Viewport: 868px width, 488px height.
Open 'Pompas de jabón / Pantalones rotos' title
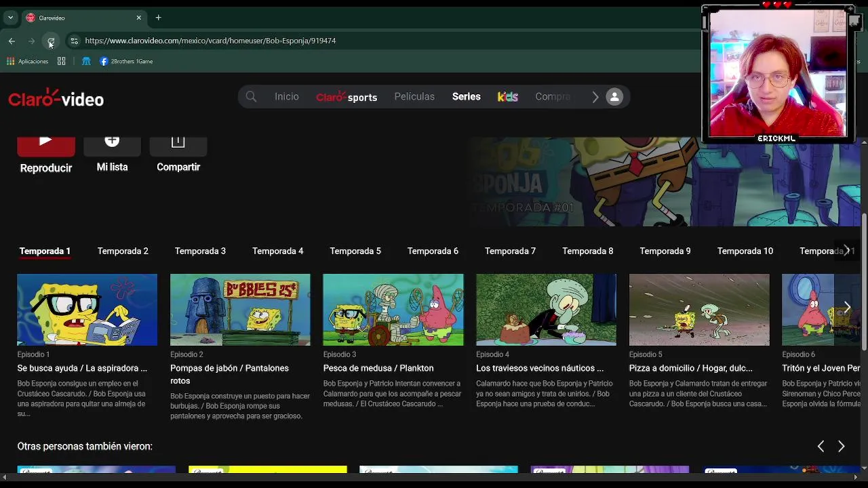[x=229, y=374]
